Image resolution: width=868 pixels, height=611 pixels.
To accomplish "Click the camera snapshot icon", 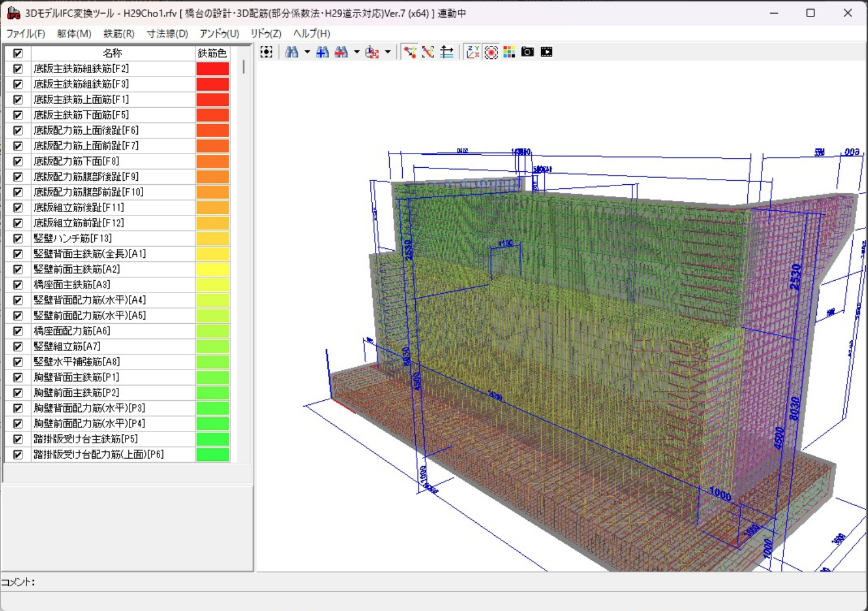I will (528, 52).
